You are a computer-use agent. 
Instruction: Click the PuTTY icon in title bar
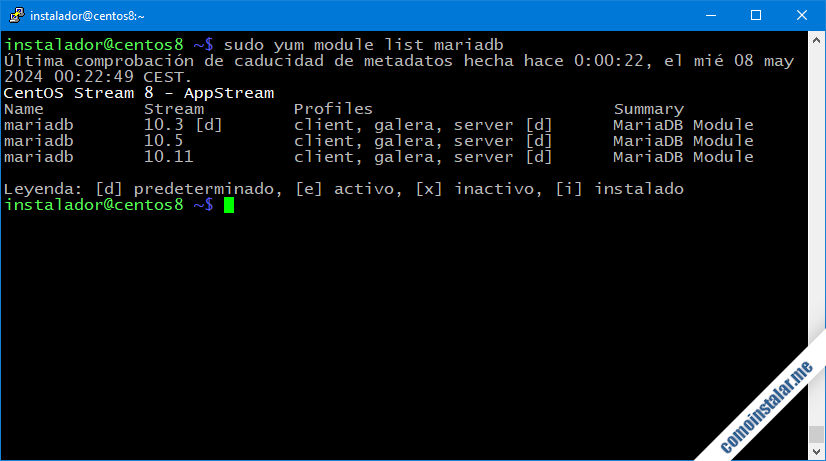(x=16, y=16)
